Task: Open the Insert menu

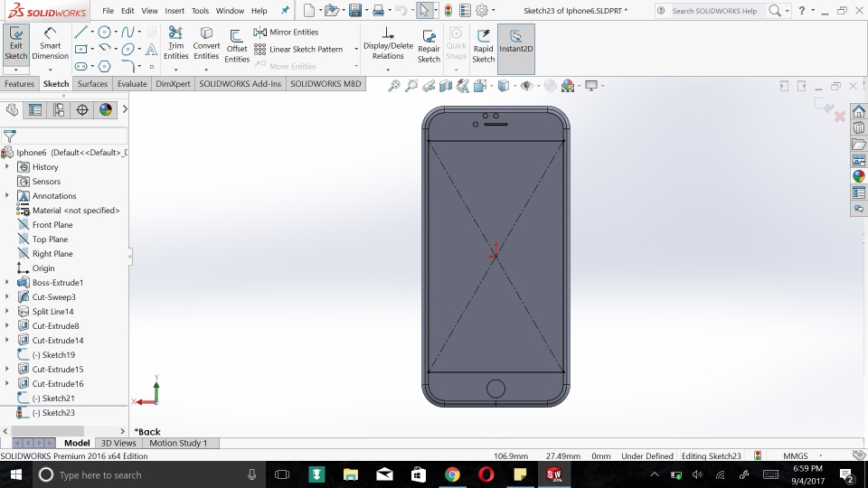Action: point(175,11)
